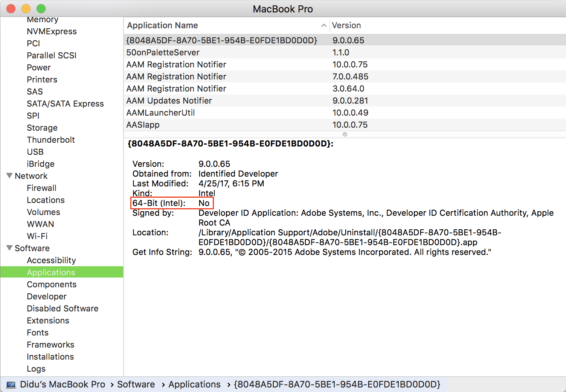Click the Location path text
Screen dimensions: 566x392
coord(350,237)
